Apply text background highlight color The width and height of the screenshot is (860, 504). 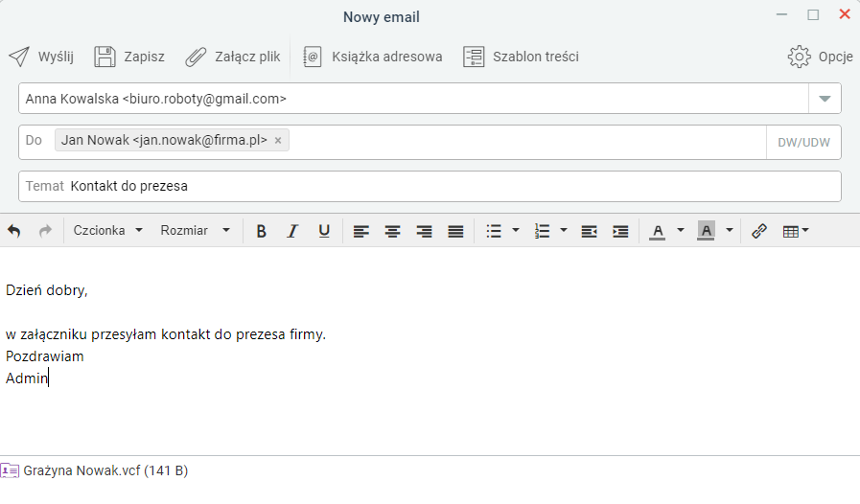[x=706, y=230]
